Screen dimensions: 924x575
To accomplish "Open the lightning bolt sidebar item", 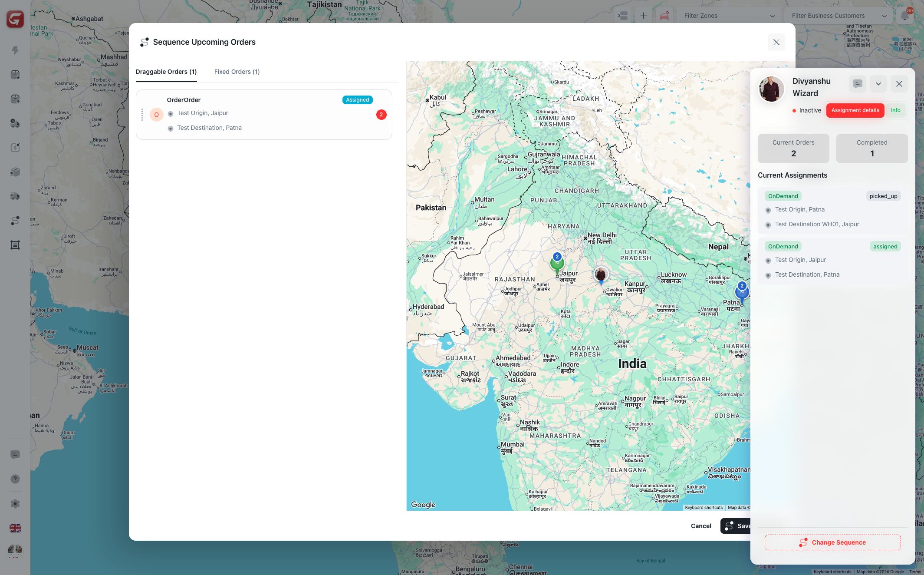I will pyautogui.click(x=15, y=50).
